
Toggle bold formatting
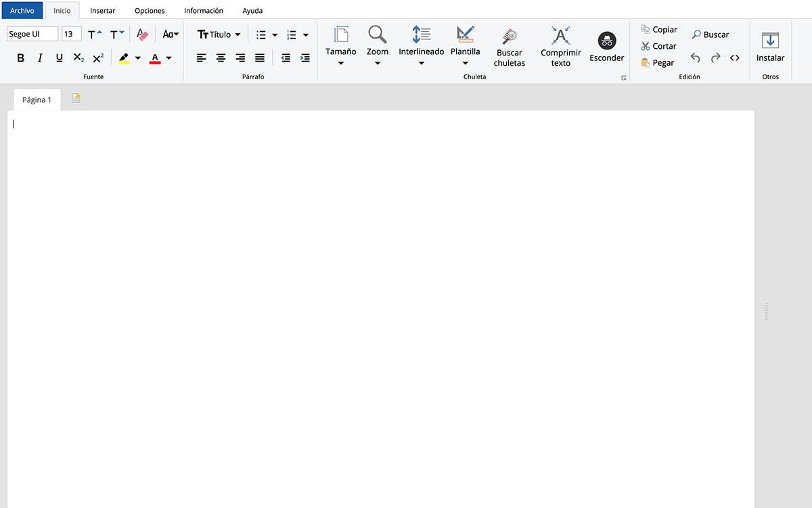[20, 58]
